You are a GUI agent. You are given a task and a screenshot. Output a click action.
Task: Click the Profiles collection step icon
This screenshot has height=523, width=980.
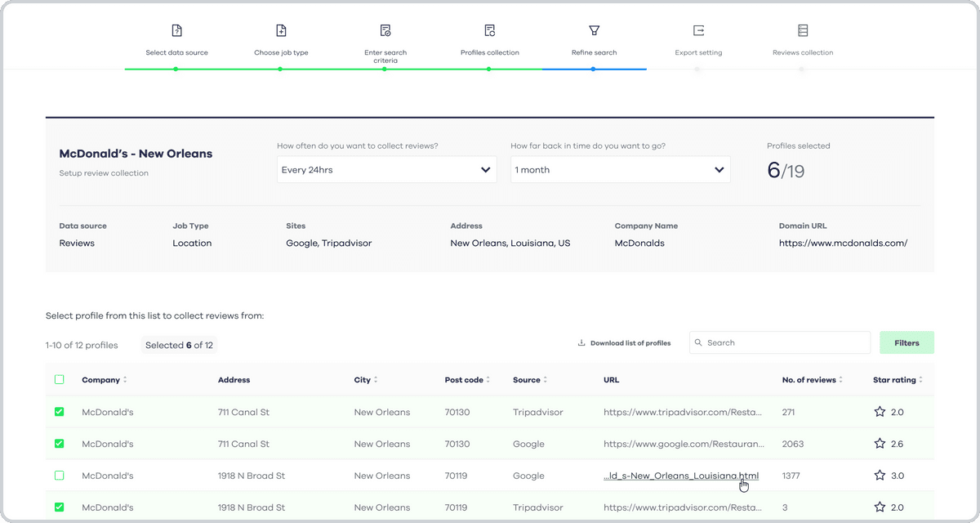coord(489,29)
